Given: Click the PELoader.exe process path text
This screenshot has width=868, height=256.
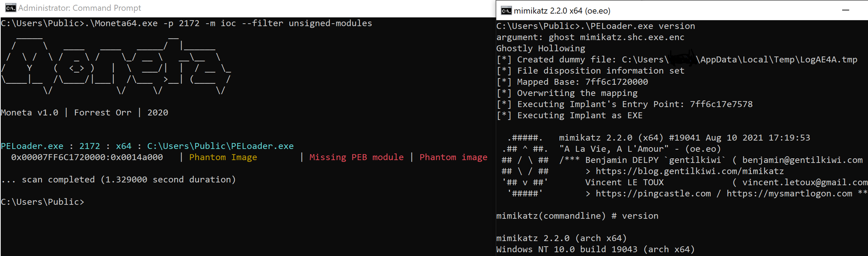Looking at the screenshot, I should [220, 146].
